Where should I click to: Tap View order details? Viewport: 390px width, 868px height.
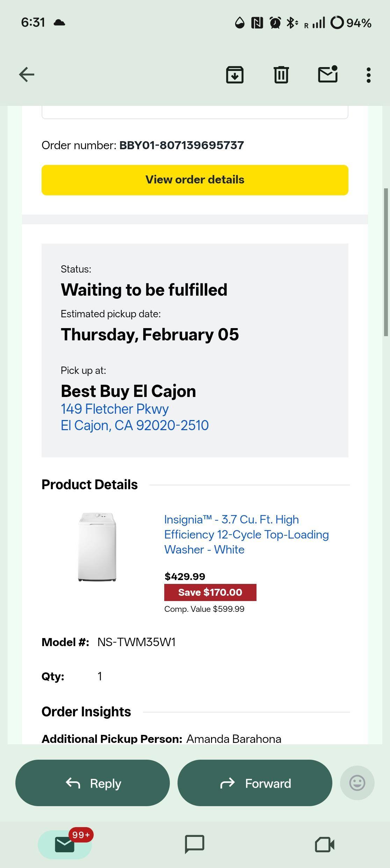195,180
